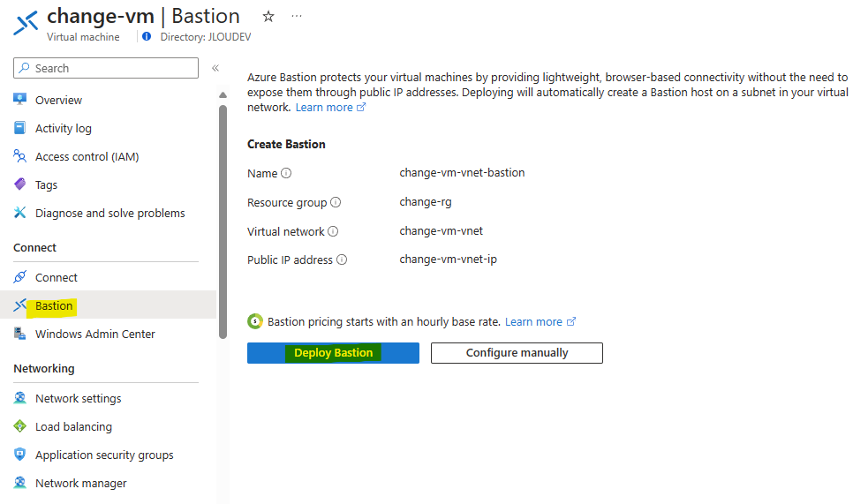The height and width of the screenshot is (504, 853).
Task: Click the Configure manually button
Action: coord(517,353)
